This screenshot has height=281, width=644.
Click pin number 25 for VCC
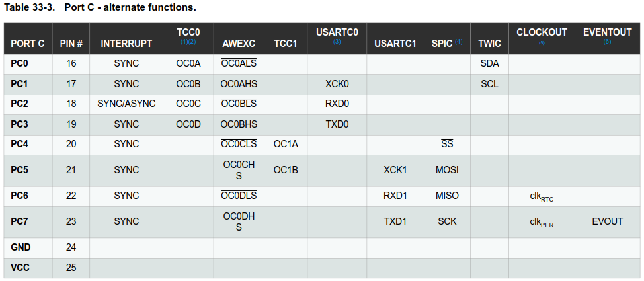point(71,268)
